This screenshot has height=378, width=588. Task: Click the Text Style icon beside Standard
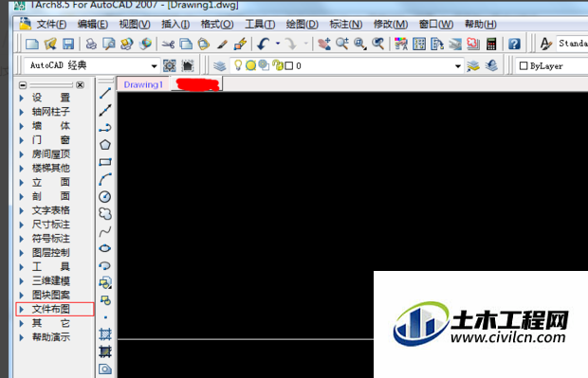545,44
